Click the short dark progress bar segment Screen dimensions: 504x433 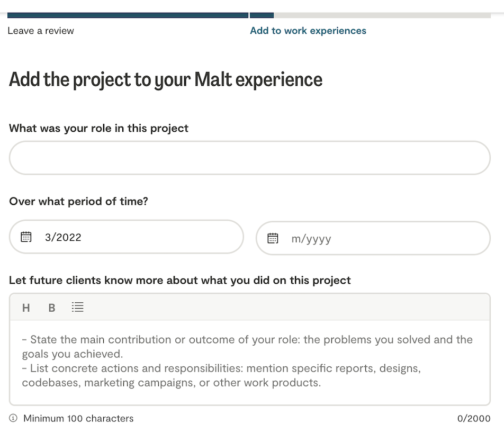(262, 15)
